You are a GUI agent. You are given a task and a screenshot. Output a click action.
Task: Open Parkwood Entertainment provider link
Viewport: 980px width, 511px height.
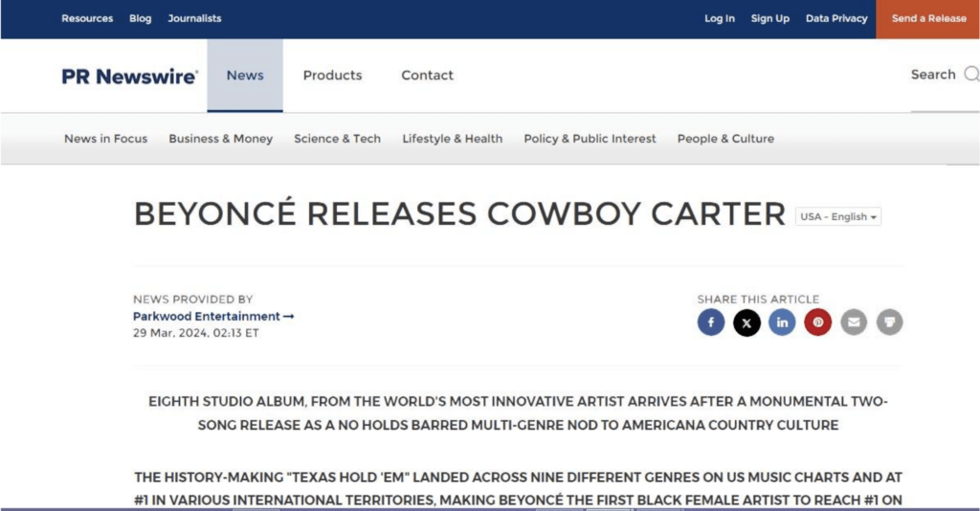pyautogui.click(x=213, y=317)
